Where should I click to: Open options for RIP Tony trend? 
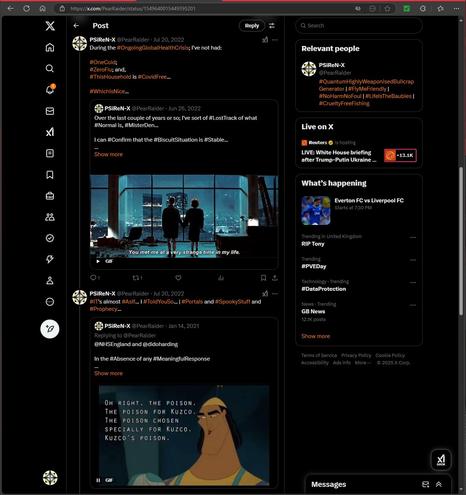pos(413,237)
